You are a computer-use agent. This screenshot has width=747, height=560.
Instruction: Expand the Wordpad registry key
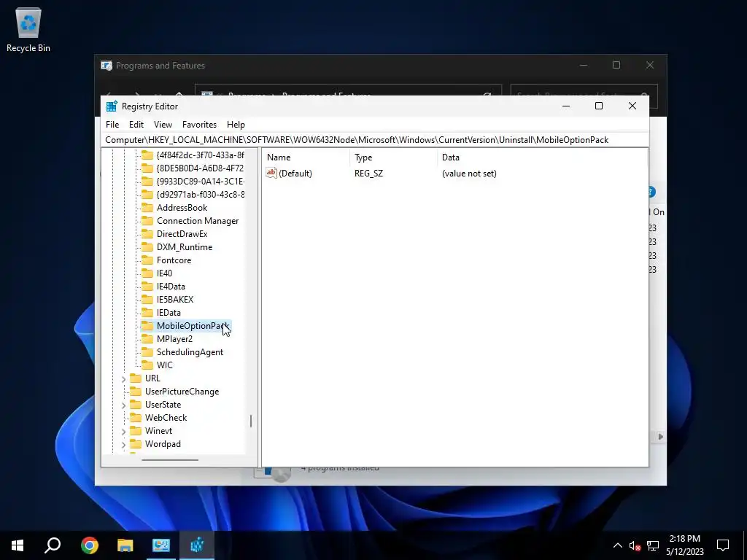pyautogui.click(x=123, y=445)
